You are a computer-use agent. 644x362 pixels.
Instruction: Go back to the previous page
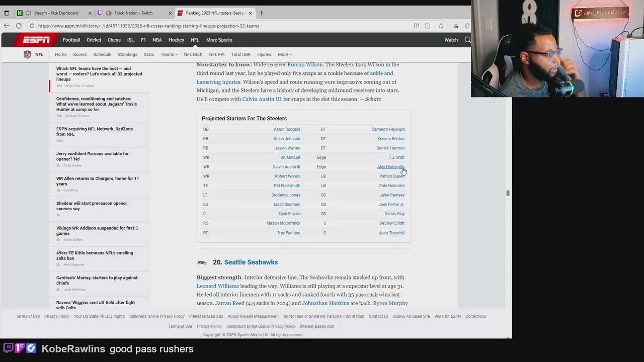[7, 26]
